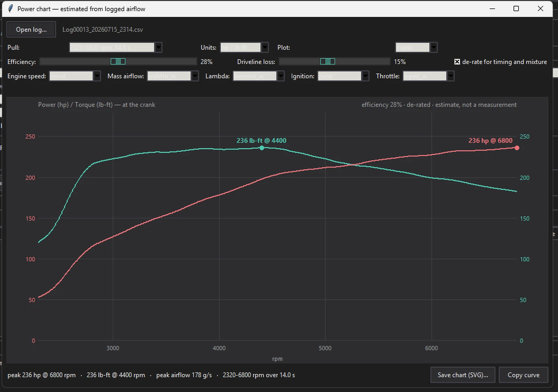Click the Efficiency slider handle
This screenshot has width=558, height=392.
[x=118, y=62]
